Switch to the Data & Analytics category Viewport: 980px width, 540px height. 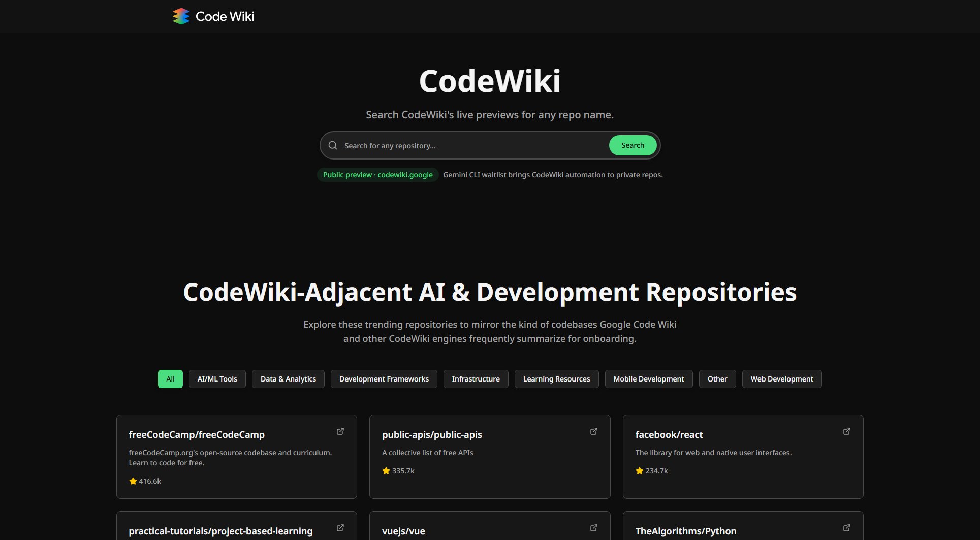[288, 378]
